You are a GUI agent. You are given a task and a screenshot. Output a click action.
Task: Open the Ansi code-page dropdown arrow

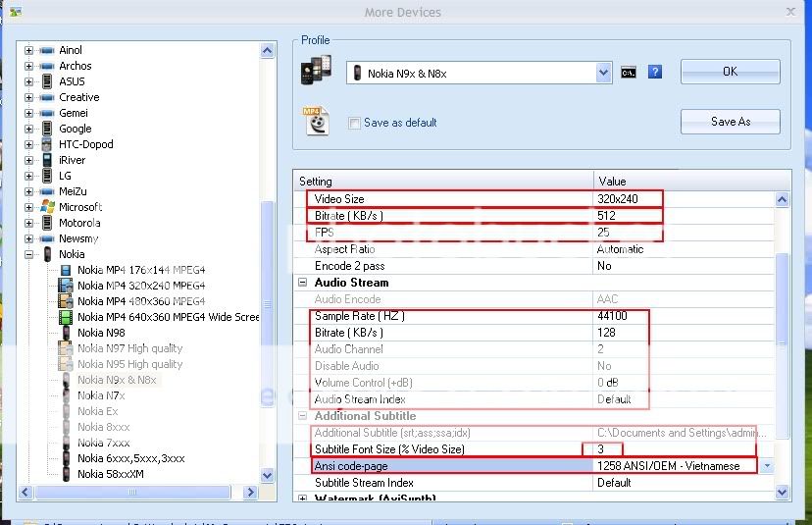click(766, 466)
